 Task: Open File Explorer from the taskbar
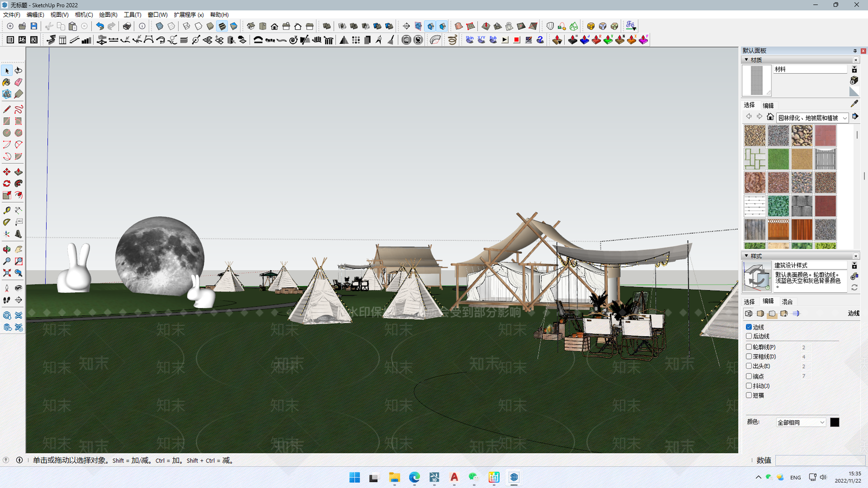pyautogui.click(x=394, y=477)
